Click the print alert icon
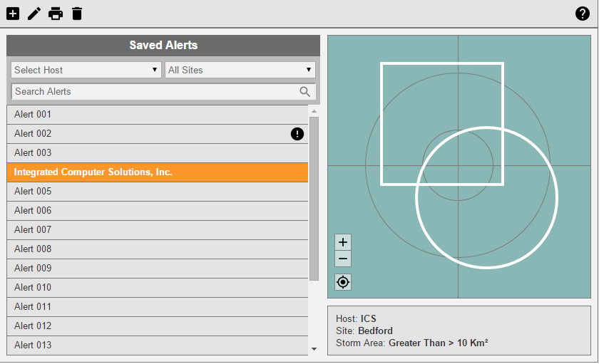Image resolution: width=599 pixels, height=364 pixels. [56, 14]
